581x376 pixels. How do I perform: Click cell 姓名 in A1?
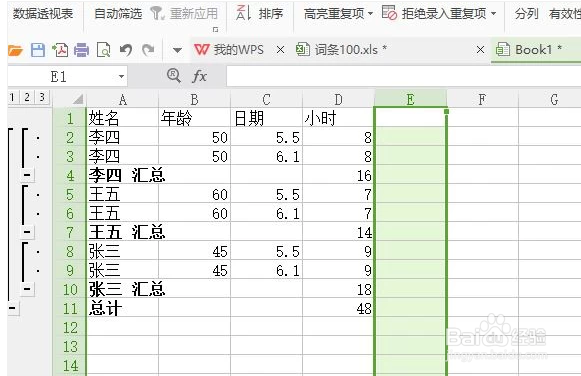[x=122, y=118]
